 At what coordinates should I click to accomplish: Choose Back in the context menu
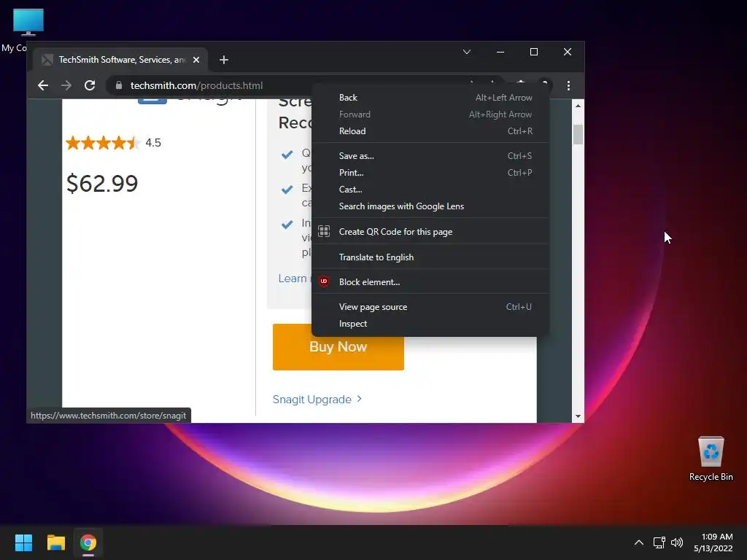pos(430,98)
